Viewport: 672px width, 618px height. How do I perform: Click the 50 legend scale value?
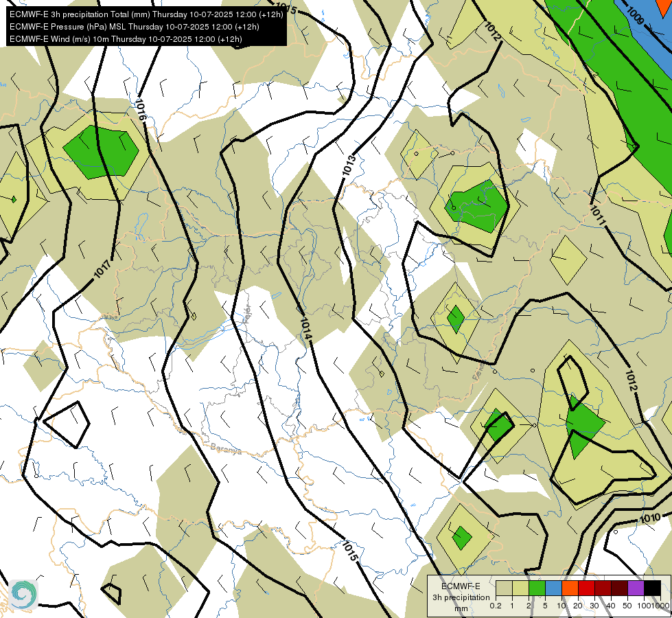pyautogui.click(x=627, y=606)
